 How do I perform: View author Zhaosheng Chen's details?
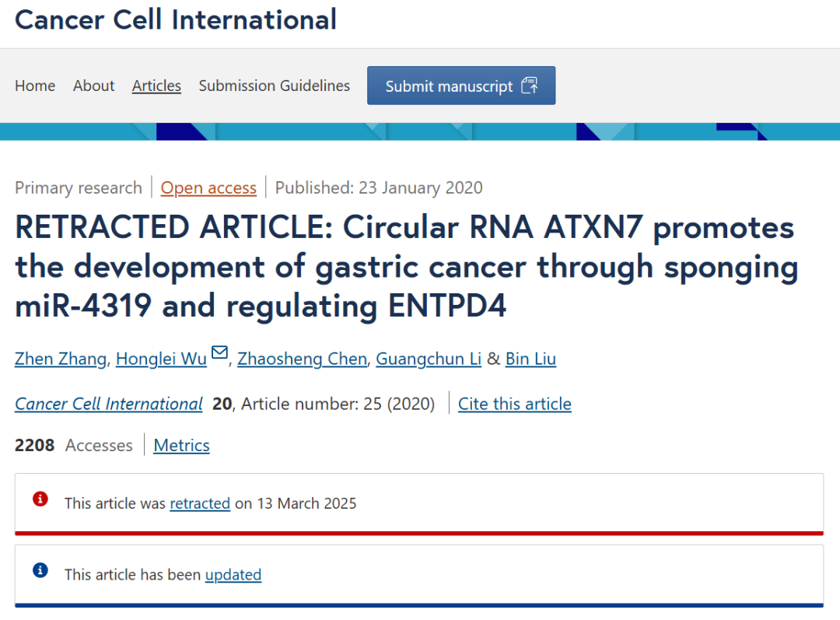tap(302, 359)
